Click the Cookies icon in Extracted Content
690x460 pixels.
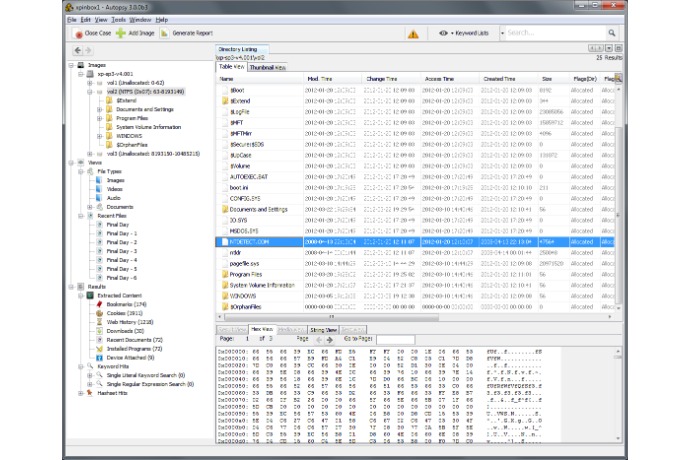[x=99, y=313]
